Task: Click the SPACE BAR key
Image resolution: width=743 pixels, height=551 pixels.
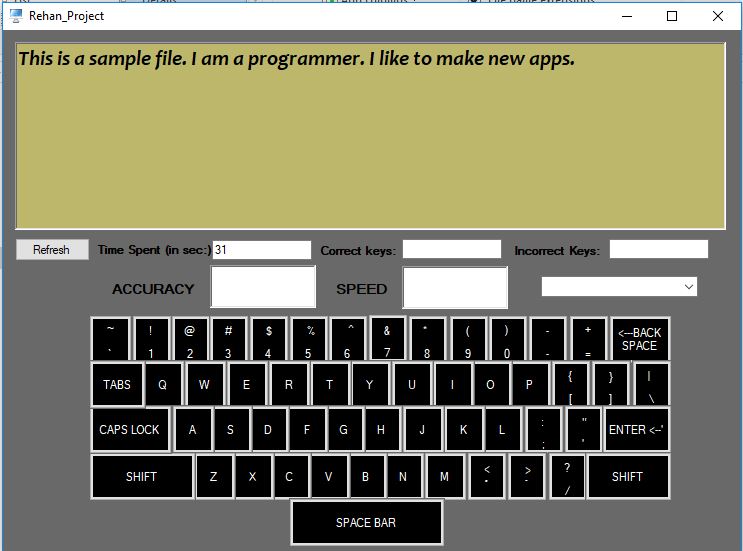Action: pos(367,523)
